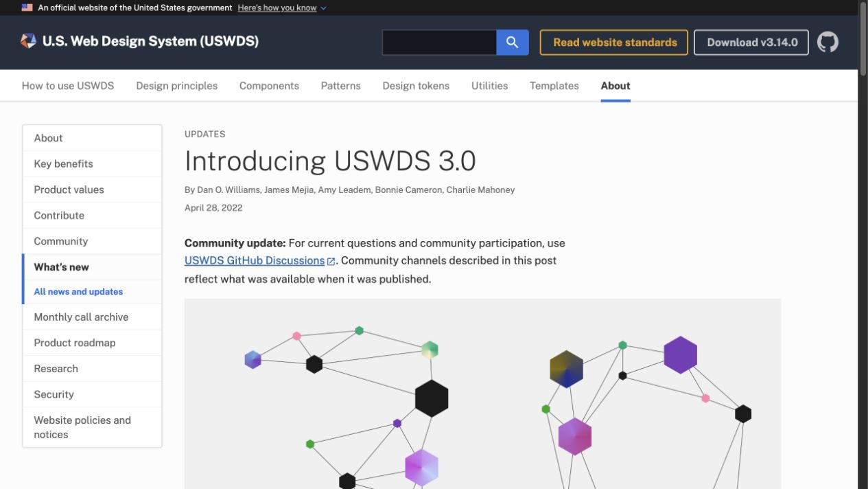Open the Patterns nav item
The height and width of the screenshot is (489, 868).
340,86
